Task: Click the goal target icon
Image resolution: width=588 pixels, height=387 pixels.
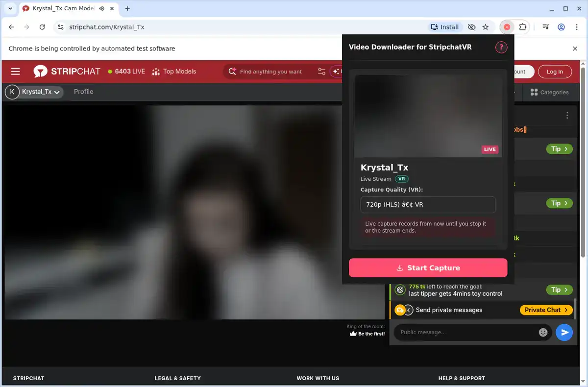Action: [x=400, y=290]
